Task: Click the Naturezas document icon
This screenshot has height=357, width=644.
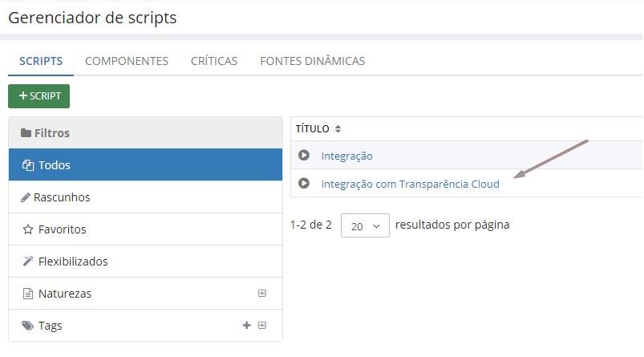Action: (27, 294)
